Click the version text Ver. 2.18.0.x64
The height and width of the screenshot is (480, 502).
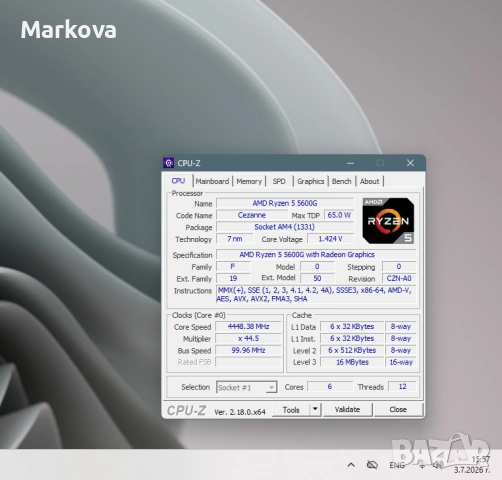click(240, 412)
